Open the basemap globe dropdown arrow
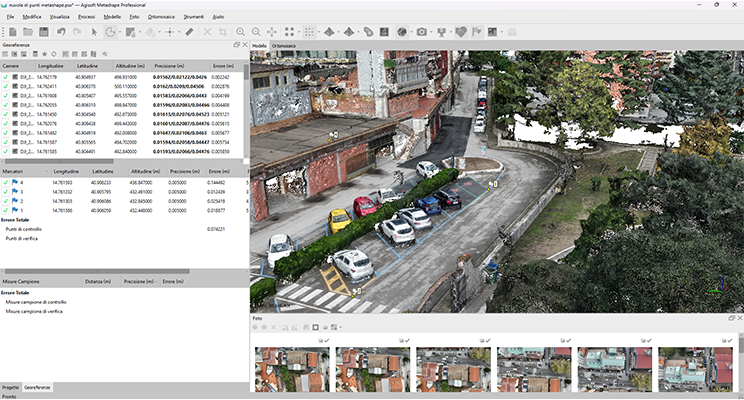The height and width of the screenshot is (400, 744). point(411,32)
